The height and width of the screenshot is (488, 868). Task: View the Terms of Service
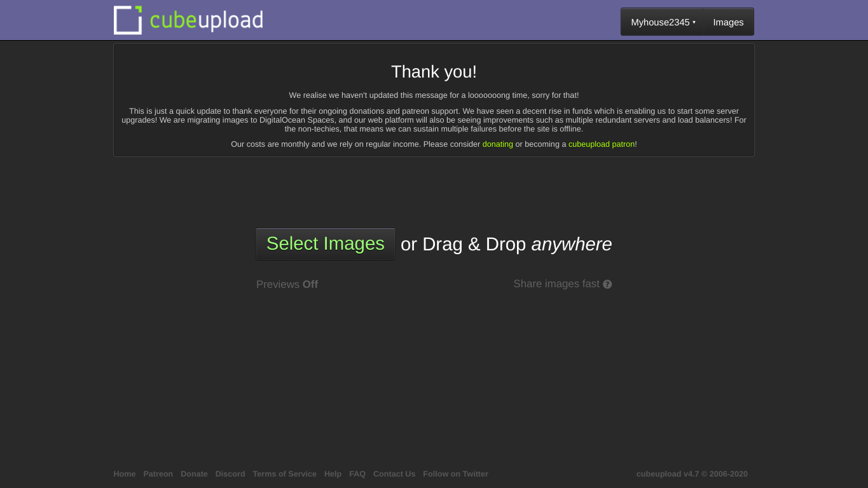click(x=284, y=474)
